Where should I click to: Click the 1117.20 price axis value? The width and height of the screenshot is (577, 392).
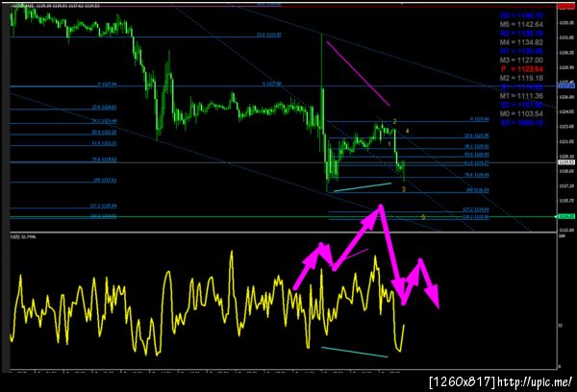566,186
